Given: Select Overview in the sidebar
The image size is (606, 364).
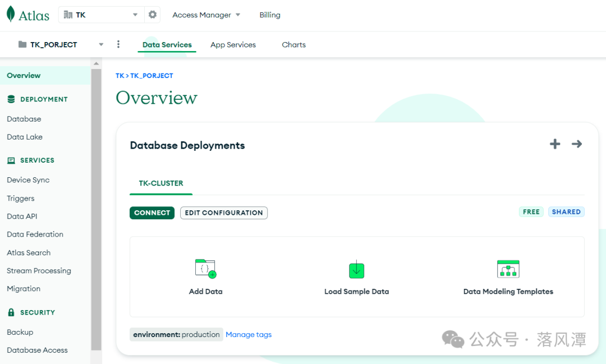Looking at the screenshot, I should [45, 75].
